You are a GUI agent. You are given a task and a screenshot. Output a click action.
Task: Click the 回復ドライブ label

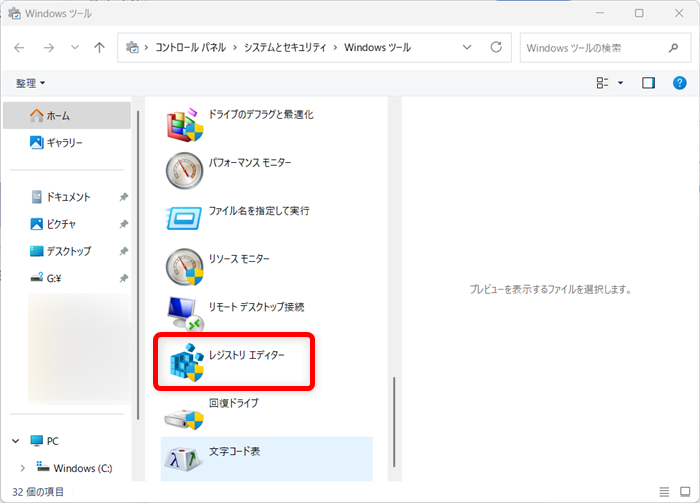tap(234, 403)
